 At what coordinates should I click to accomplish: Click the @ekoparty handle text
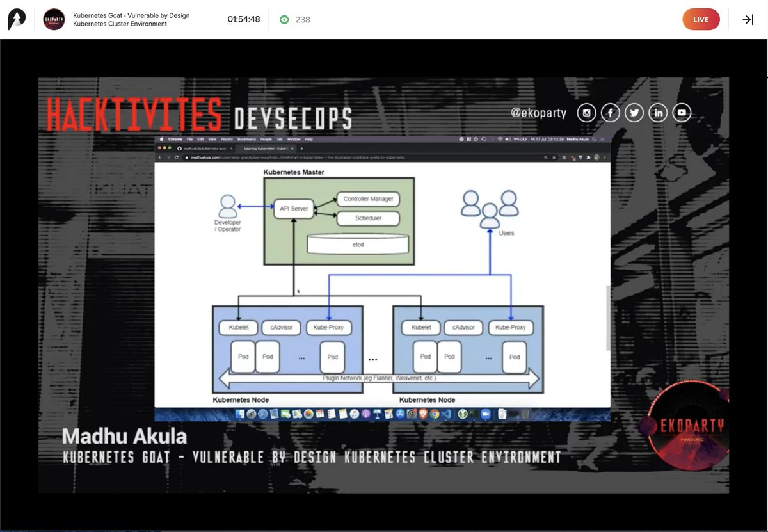click(538, 113)
